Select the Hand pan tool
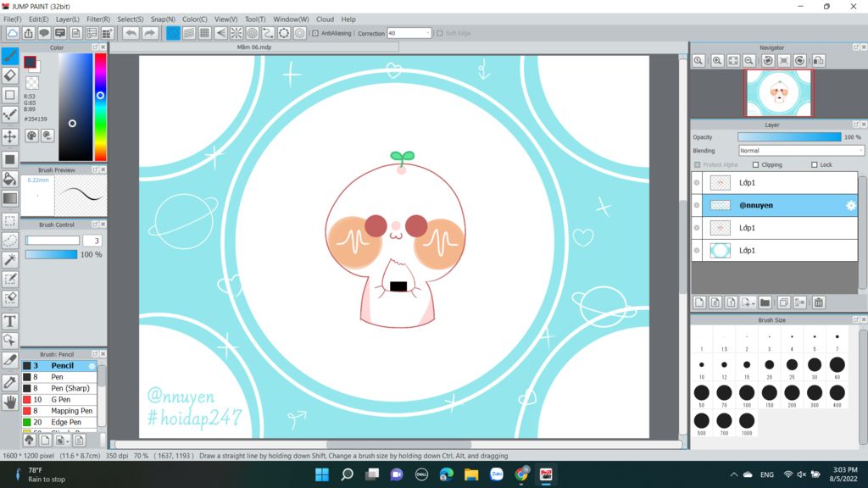The height and width of the screenshot is (488, 868). pos(10,402)
